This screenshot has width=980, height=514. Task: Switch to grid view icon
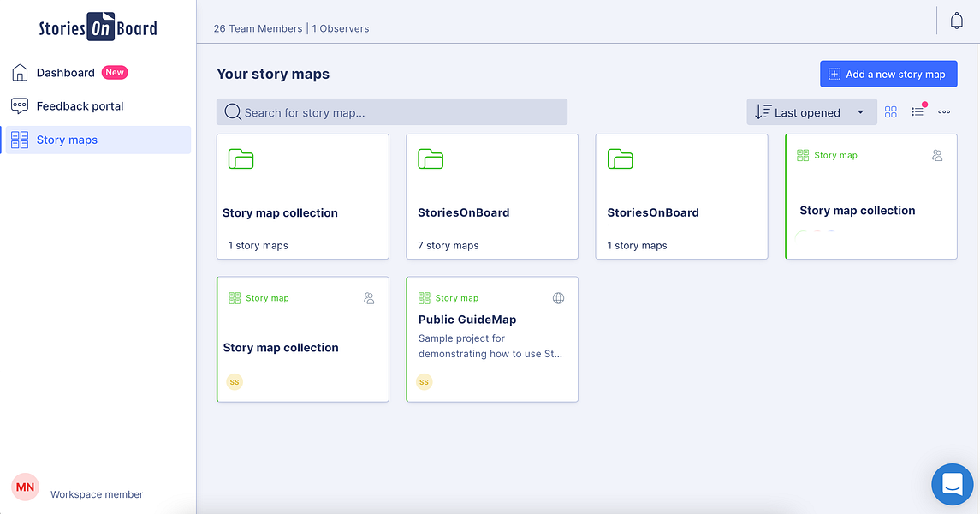click(891, 112)
